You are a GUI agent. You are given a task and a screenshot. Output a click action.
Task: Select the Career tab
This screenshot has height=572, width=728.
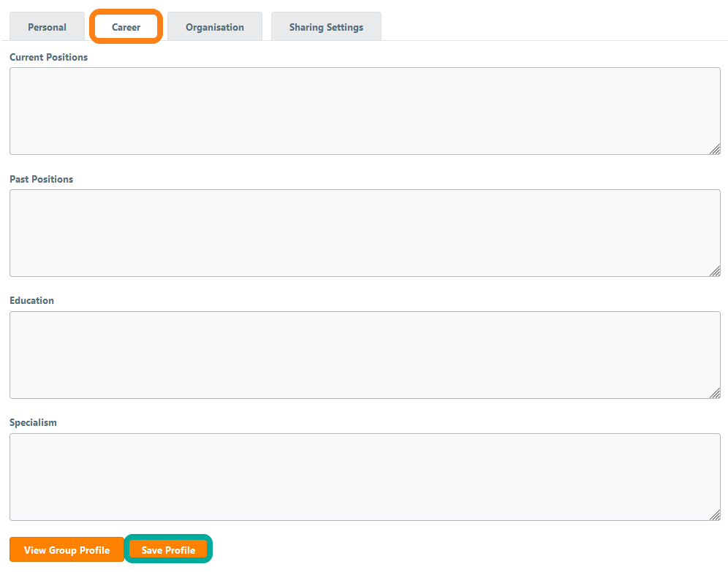tap(126, 27)
